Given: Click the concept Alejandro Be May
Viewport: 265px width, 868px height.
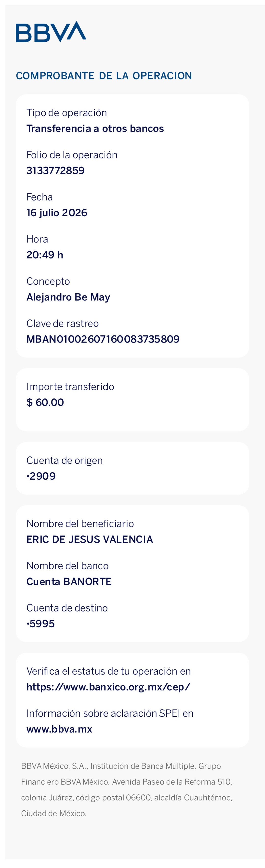Looking at the screenshot, I should 68,297.
